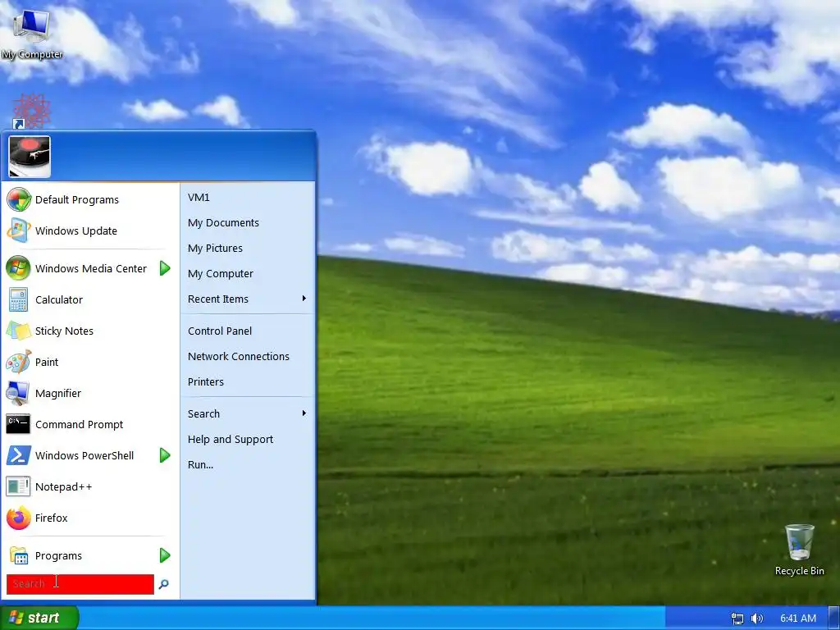This screenshot has height=630, width=840.
Task: Click the Notepad++ label text
Action: click(64, 486)
